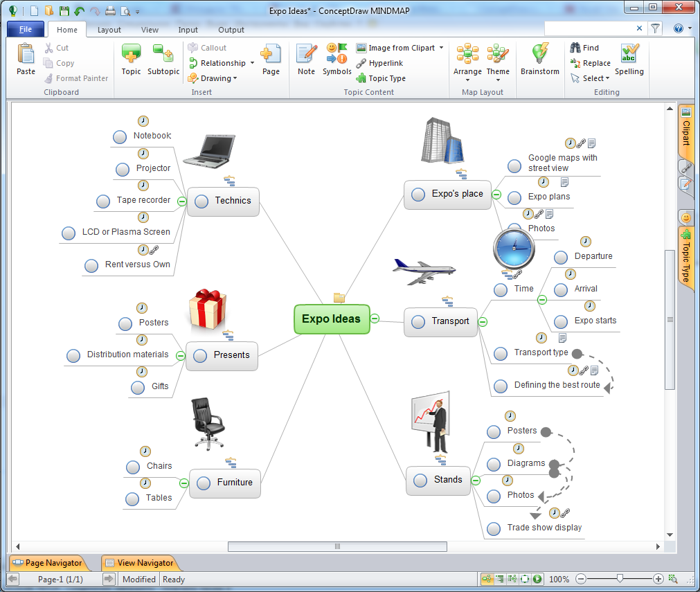This screenshot has width=700, height=592.
Task: Click the clock icon near Time topic
Action: (x=514, y=248)
